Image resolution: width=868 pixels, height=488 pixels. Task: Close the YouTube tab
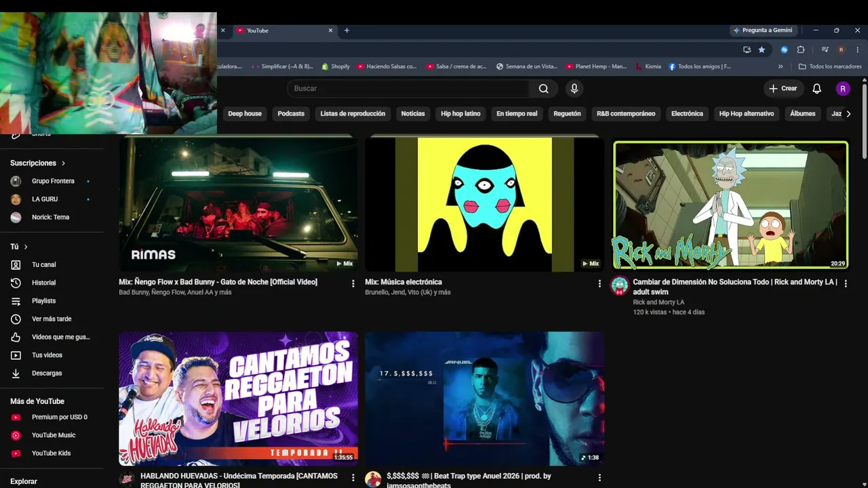click(x=331, y=30)
